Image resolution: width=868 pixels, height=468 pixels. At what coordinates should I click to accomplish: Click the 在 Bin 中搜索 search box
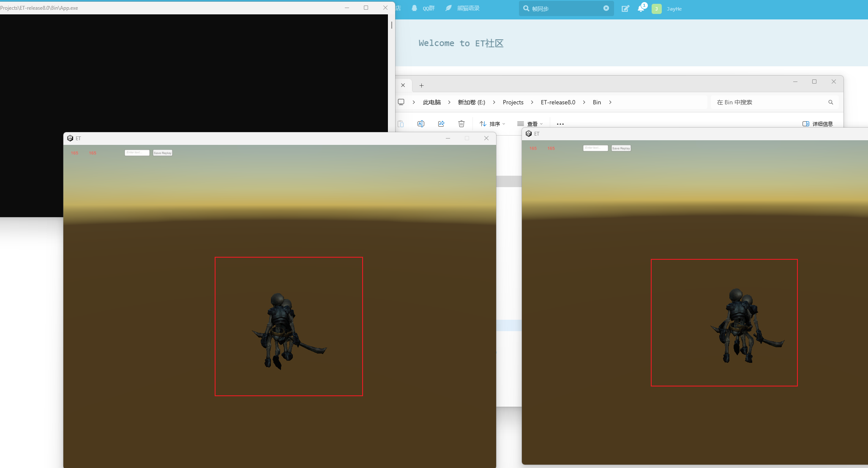pos(775,102)
